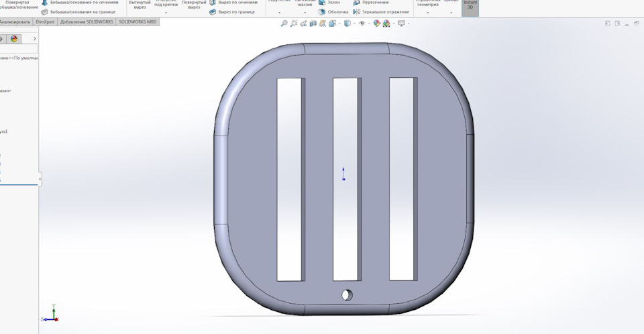
Task: Click the View Settings monitor icon
Action: [x=401, y=23]
